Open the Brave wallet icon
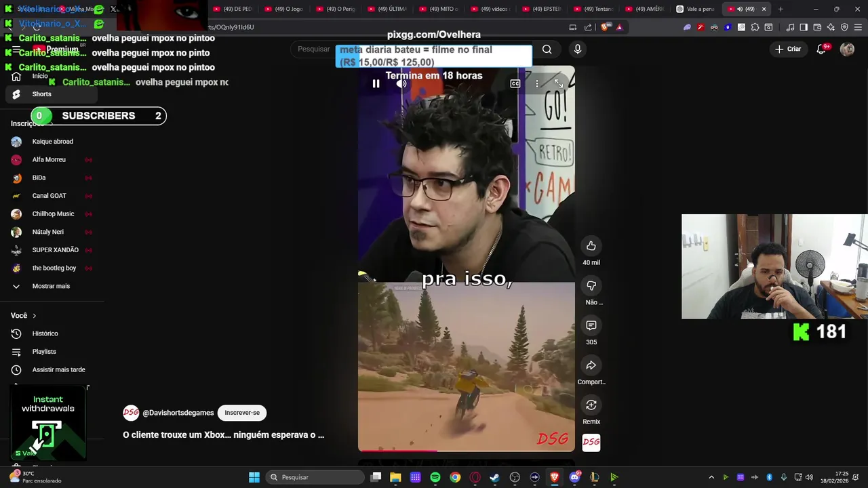The height and width of the screenshot is (488, 868). [x=817, y=27]
